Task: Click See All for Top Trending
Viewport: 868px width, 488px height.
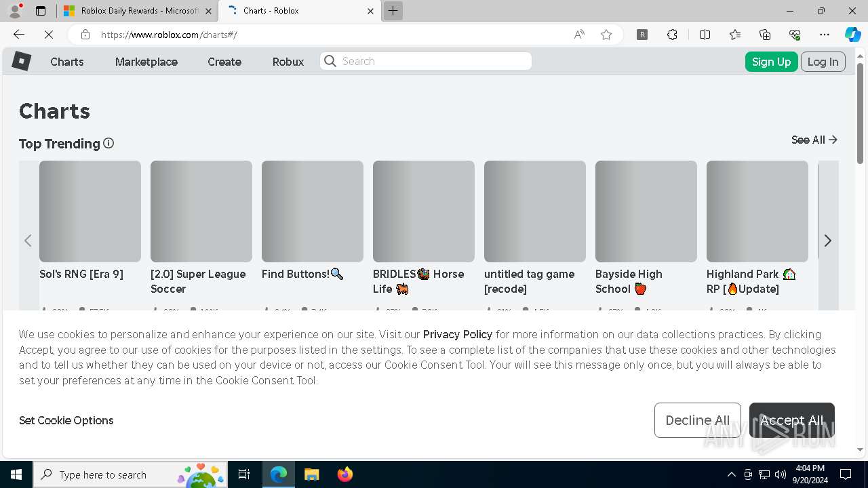Action: coord(814,140)
